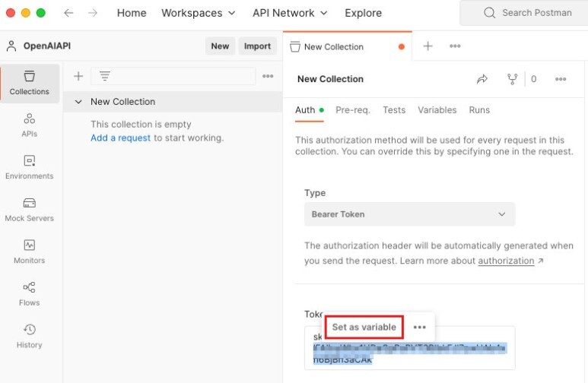
Task: Click inside the Token input field
Action: tap(409, 348)
